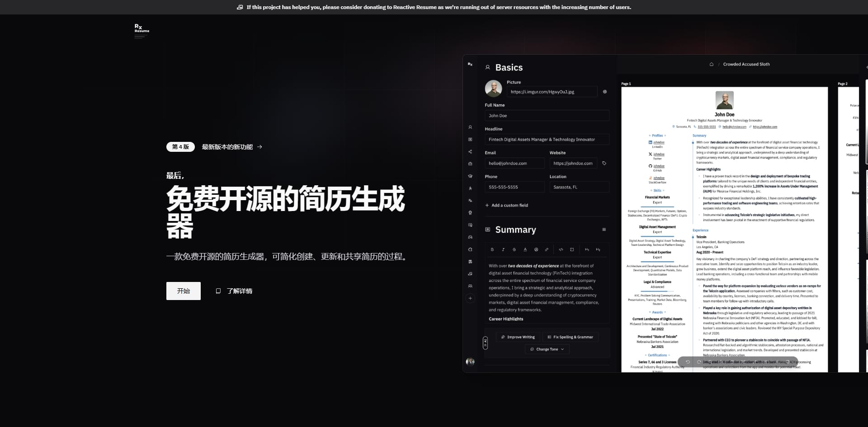Insert a hyperlink using the editor link icon
Image resolution: width=868 pixels, height=427 pixels.
click(x=547, y=249)
